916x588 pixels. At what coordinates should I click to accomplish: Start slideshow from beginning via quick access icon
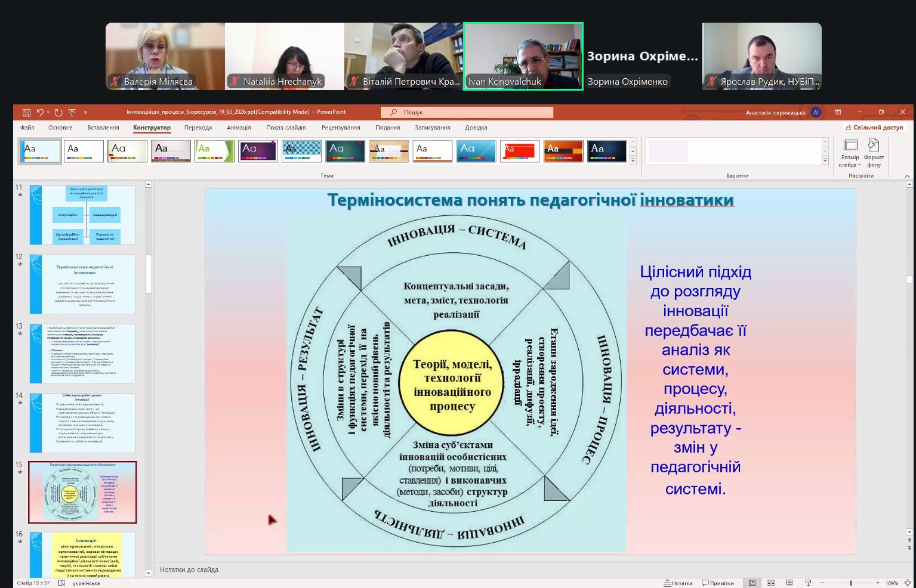click(72, 112)
